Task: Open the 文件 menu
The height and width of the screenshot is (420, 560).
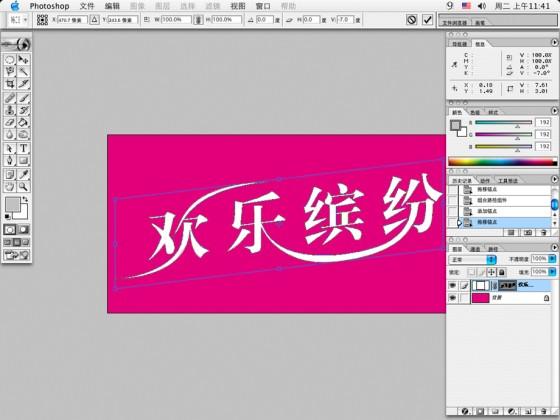Action: click(x=87, y=6)
